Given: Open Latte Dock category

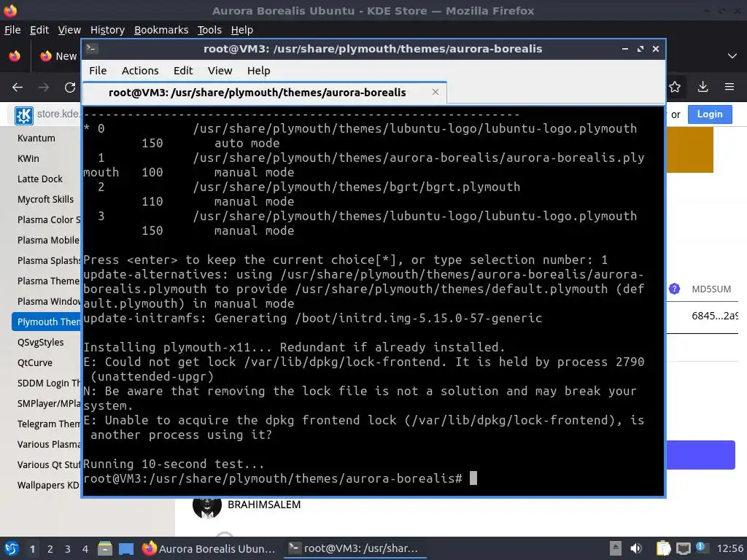Looking at the screenshot, I should 40,179.
